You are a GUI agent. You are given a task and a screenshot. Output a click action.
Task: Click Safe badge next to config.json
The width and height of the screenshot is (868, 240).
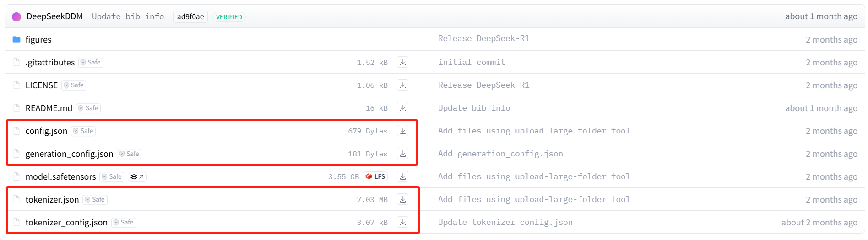coord(83,131)
